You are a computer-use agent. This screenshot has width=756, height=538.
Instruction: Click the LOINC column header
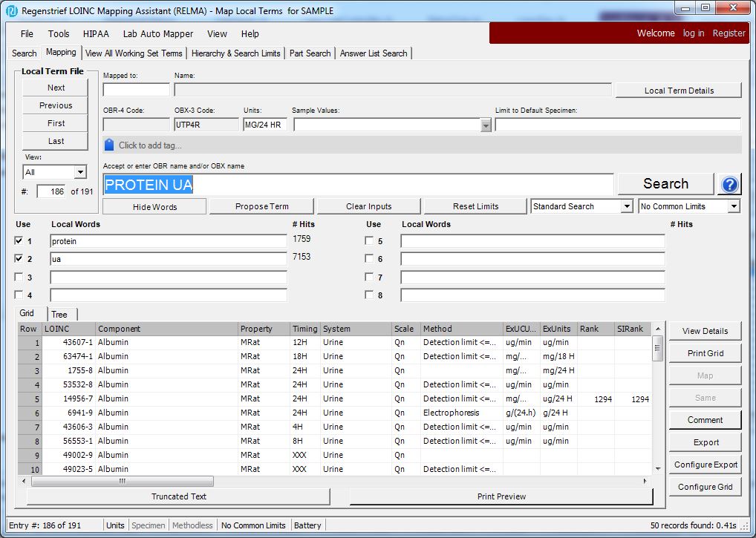click(69, 329)
